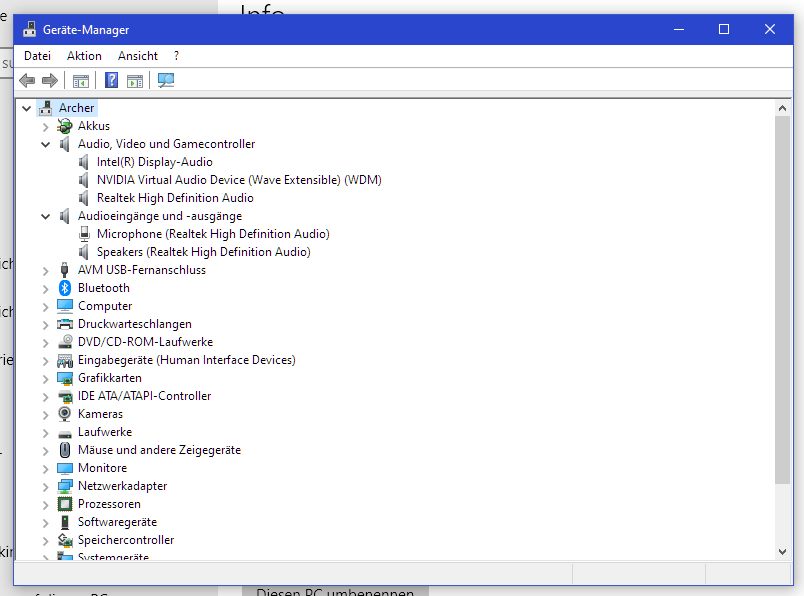Expand the Akkus category
Screen dimensions: 804x596
coord(46,126)
